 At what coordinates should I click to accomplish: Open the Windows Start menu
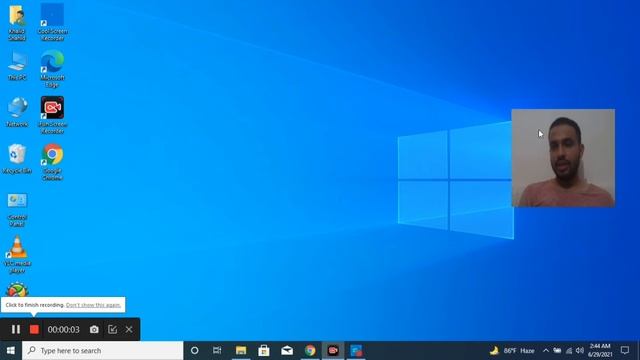click(11, 351)
